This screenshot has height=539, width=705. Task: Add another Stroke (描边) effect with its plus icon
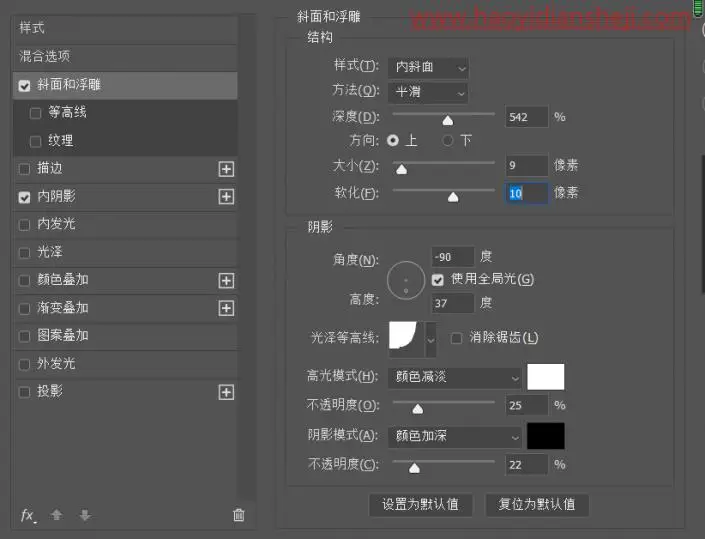click(x=226, y=169)
